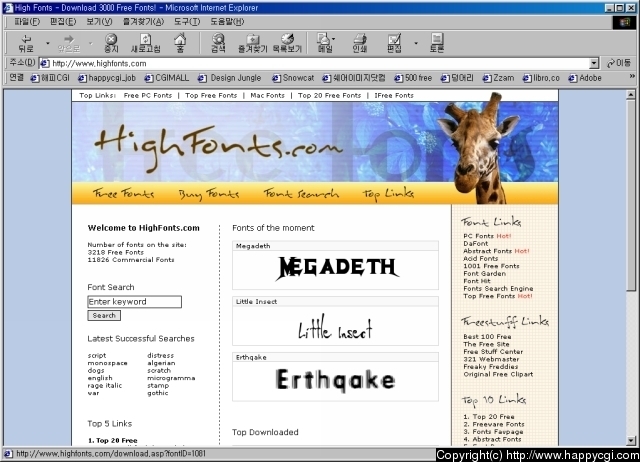Open the 즐겨찾기(A) Favorites menu
640x462 pixels.
coord(143,22)
